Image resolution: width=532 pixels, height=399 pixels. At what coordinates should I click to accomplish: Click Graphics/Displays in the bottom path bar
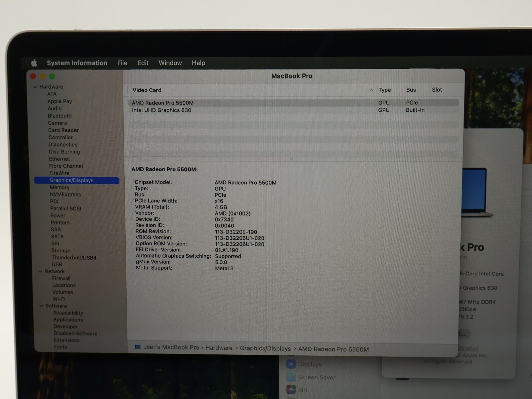[x=265, y=348]
